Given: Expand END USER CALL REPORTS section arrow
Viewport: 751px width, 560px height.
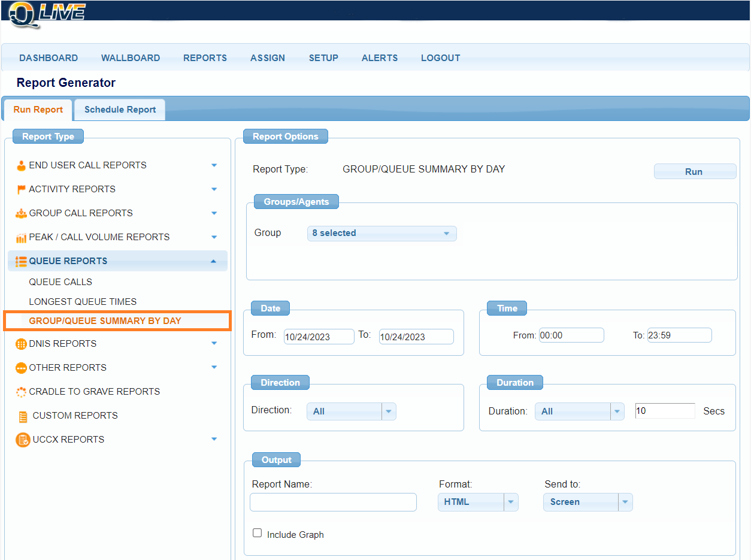Looking at the screenshot, I should click(214, 165).
